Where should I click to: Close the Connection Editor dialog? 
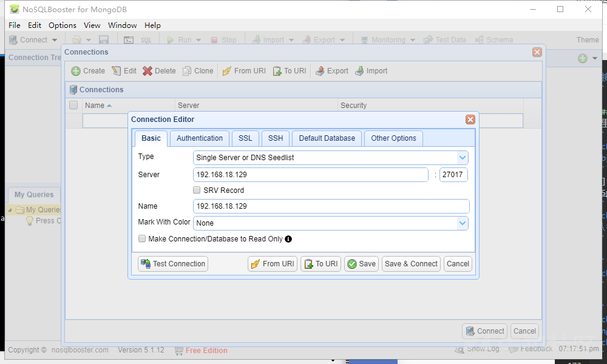(x=470, y=120)
